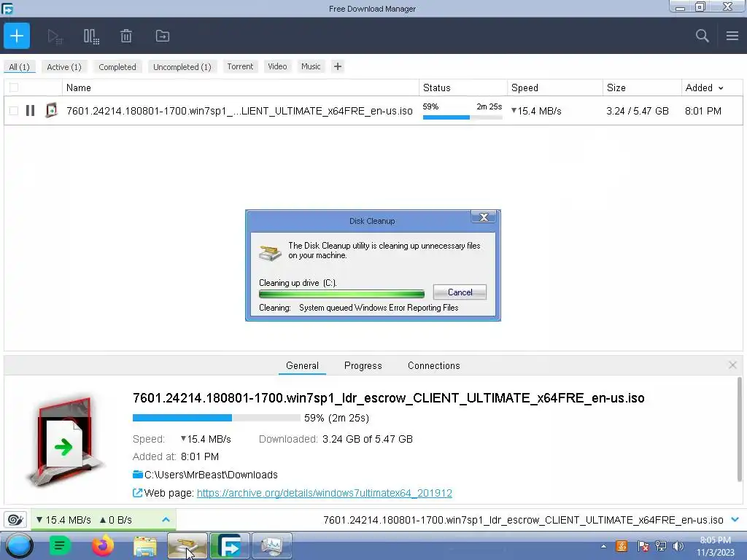Open the hamburger main menu
This screenshot has width=747, height=560.
(732, 36)
